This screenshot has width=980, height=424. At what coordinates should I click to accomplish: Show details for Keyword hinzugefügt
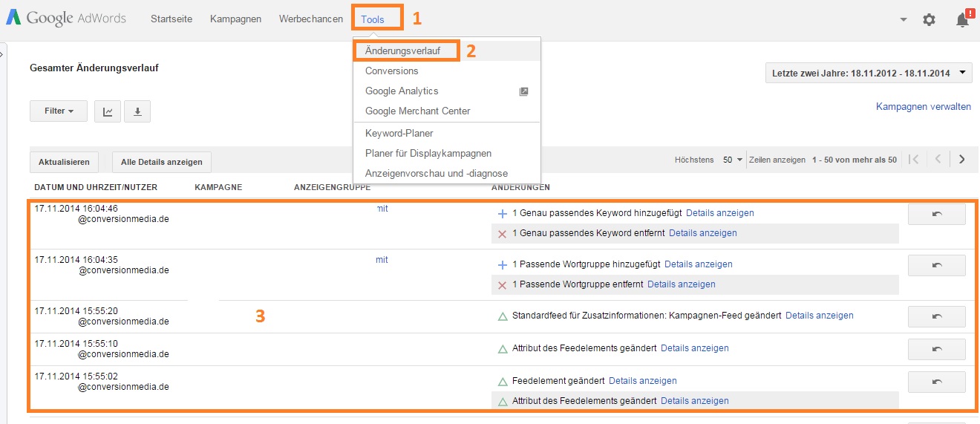(x=720, y=213)
